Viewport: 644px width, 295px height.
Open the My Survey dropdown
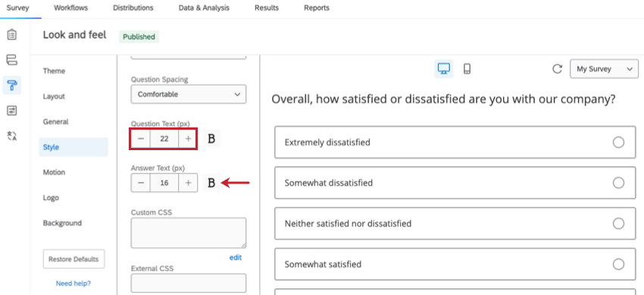tap(604, 68)
